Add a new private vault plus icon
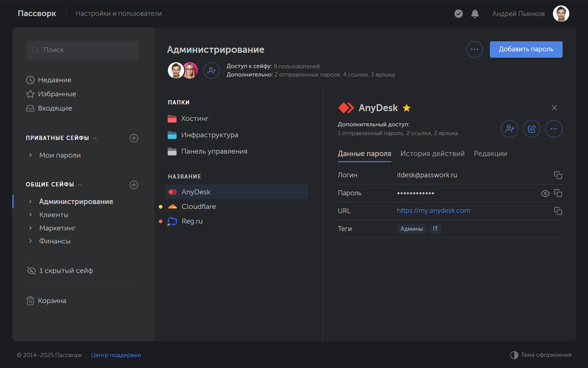This screenshot has width=588, height=368. 134,138
